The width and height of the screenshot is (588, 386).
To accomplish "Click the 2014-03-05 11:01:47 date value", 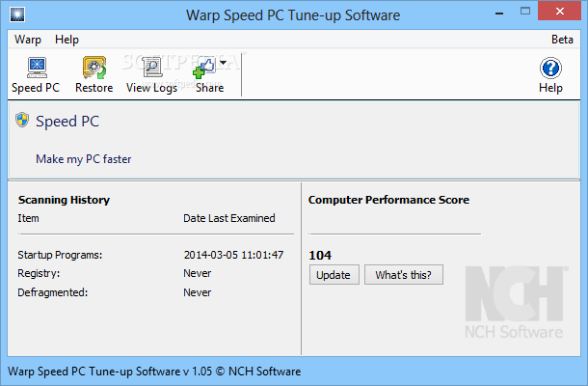I will 233,255.
